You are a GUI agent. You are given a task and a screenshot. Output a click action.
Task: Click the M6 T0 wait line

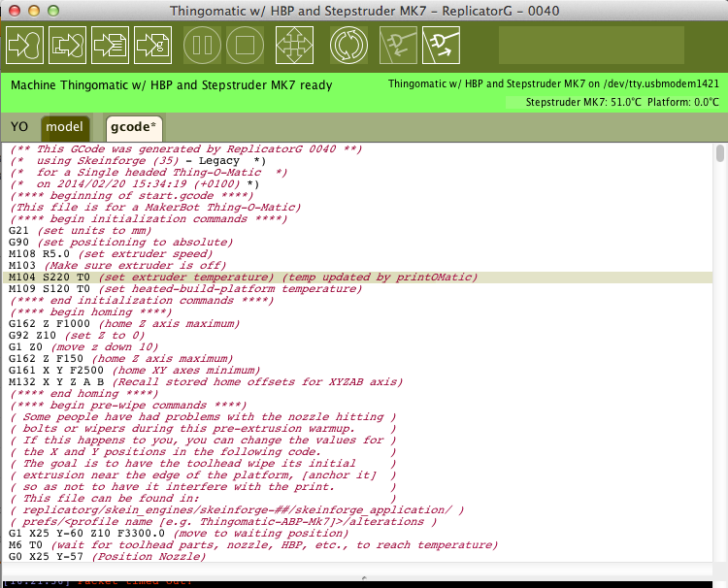[x=253, y=545]
